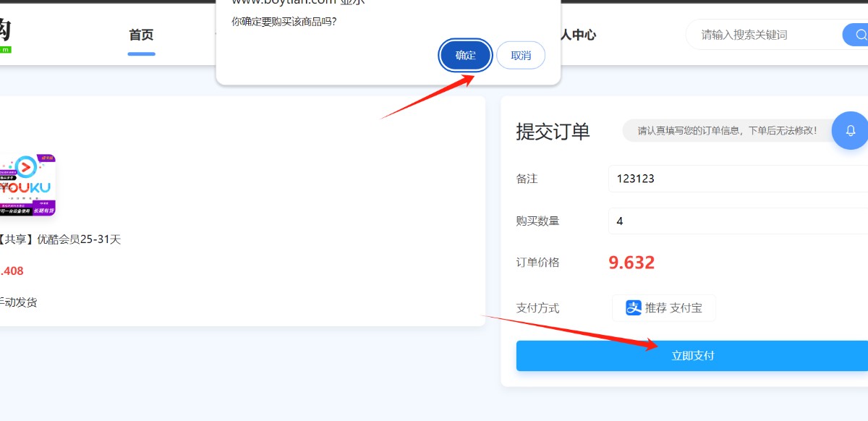Screen dimensions: 868x421
Task: Click the 确定 button in the confirm dialog
Action: 466,56
